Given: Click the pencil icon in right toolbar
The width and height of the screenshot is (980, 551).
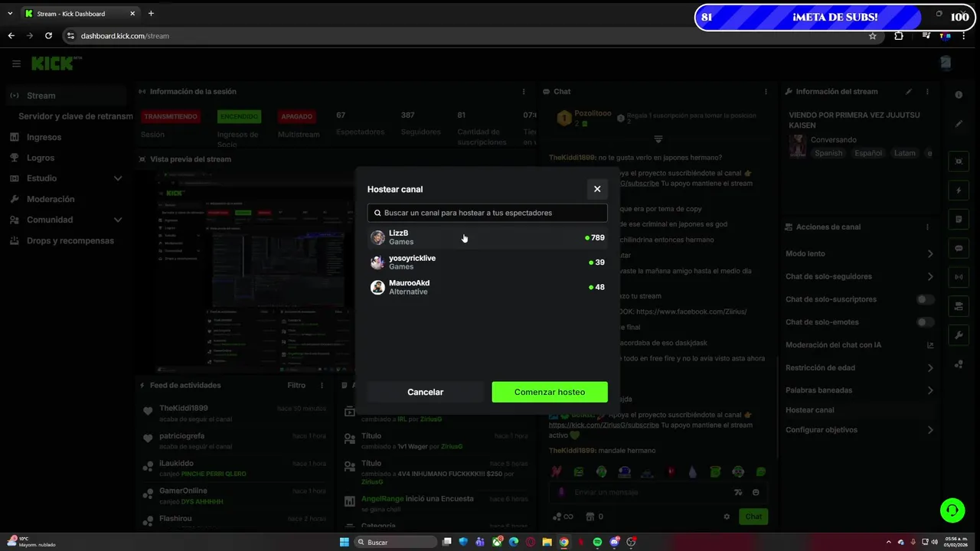Looking at the screenshot, I should pyautogui.click(x=959, y=123).
